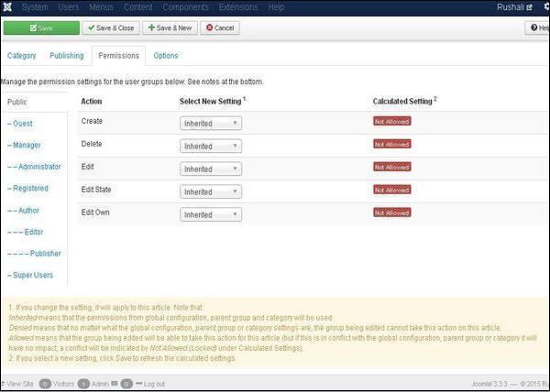
Task: Click the Visitors count badge
Action: pos(45,385)
